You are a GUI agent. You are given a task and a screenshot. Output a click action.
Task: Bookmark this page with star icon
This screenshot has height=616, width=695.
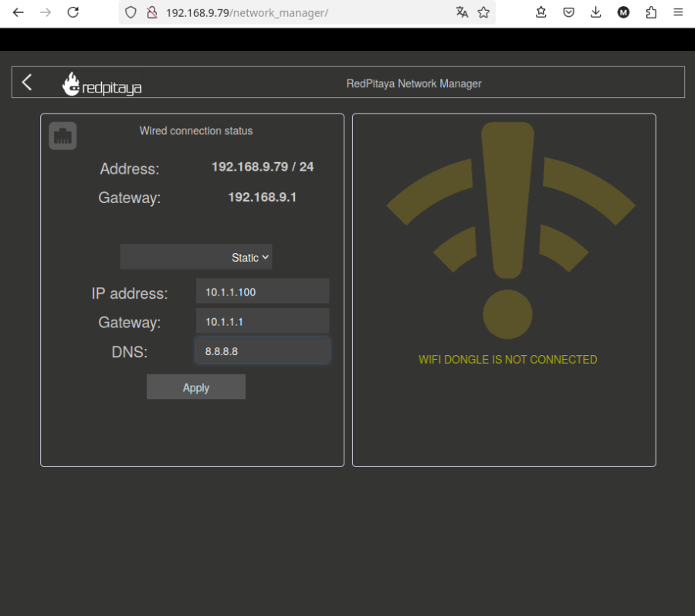[x=483, y=12]
